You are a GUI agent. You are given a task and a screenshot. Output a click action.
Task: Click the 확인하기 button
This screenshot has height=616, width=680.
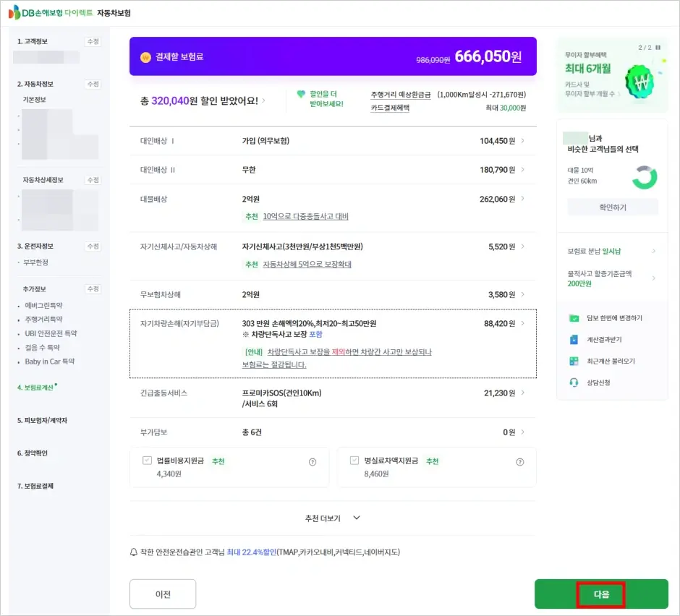click(612, 208)
